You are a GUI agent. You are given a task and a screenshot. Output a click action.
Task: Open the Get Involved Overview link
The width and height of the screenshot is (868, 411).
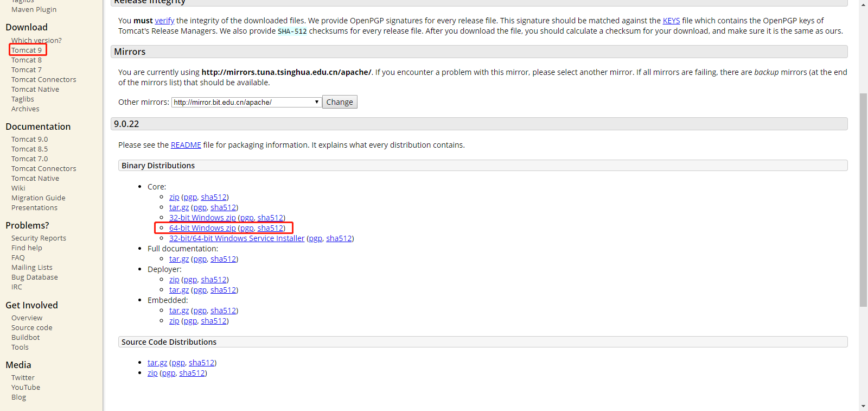tap(27, 318)
